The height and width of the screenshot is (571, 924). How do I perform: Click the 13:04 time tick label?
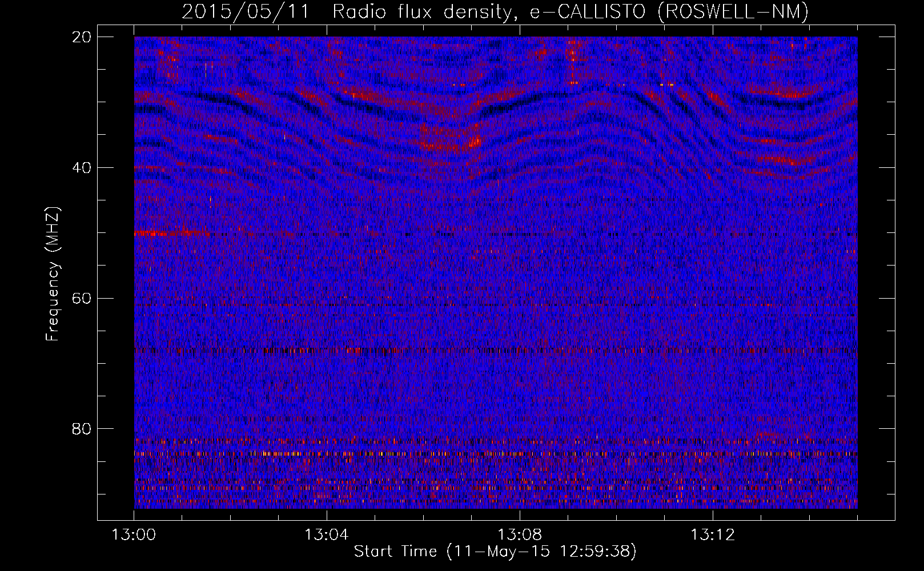pyautogui.click(x=327, y=535)
